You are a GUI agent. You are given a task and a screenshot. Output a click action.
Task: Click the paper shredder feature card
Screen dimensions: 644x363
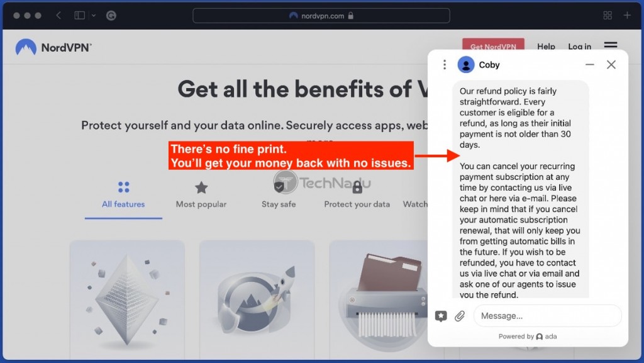pyautogui.click(x=378, y=299)
